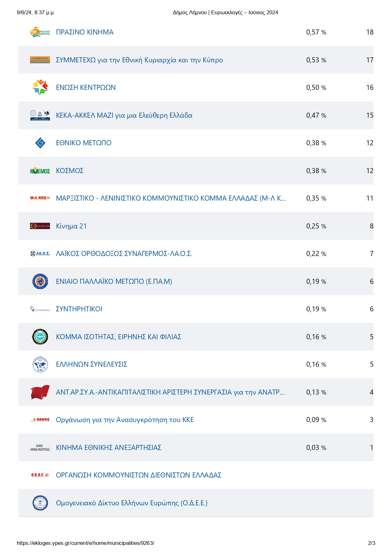Viewport: 392px width, 555px height.
Task: Open ΟΡΓΑΝΩΣΗ ΚΟΜΜΟΥΝΙΣΤΩΝ ΔΙΕΘΝΙΣΤΩΝ ΕΛΛΑΔΑΣ link
Action: coord(138,475)
